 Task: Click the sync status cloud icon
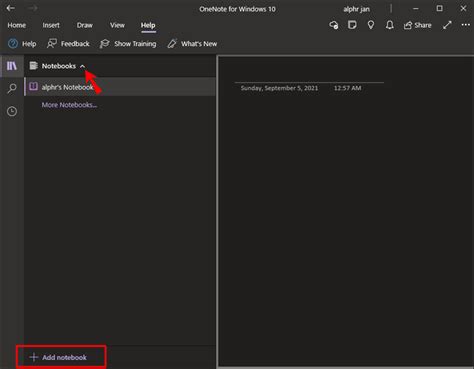click(x=334, y=25)
